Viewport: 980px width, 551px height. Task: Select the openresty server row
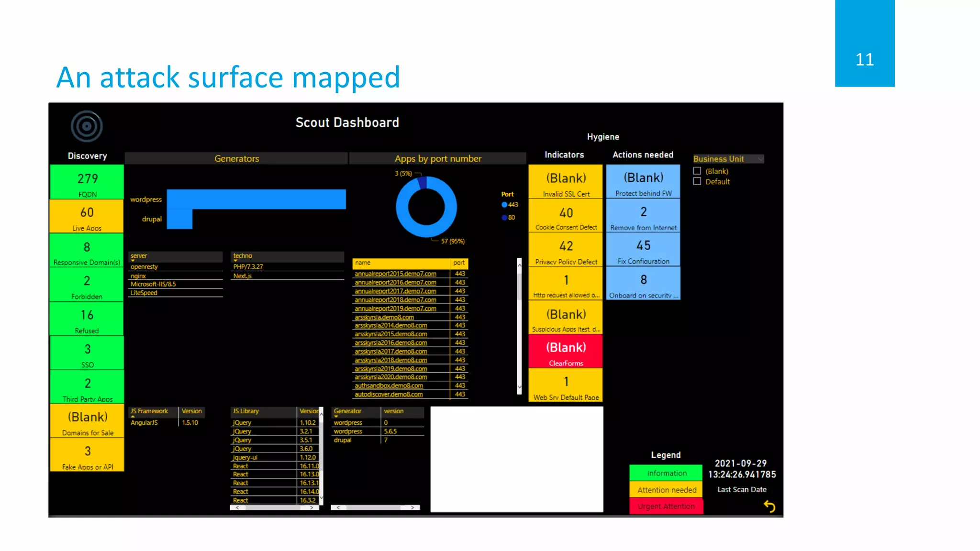point(175,267)
